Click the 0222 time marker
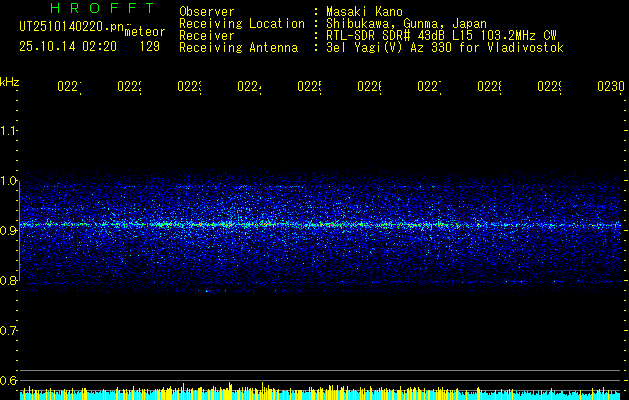Image resolution: width=629 pixels, height=400 pixels. point(130,87)
